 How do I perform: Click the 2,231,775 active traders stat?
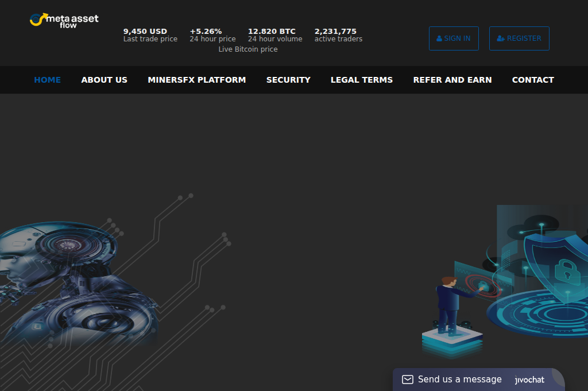point(338,34)
